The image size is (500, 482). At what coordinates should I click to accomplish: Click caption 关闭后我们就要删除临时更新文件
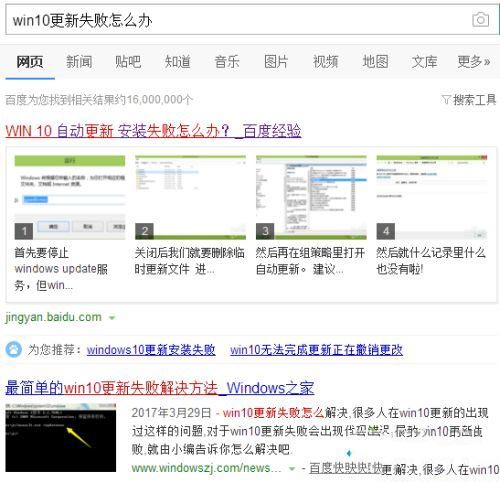coord(190,261)
